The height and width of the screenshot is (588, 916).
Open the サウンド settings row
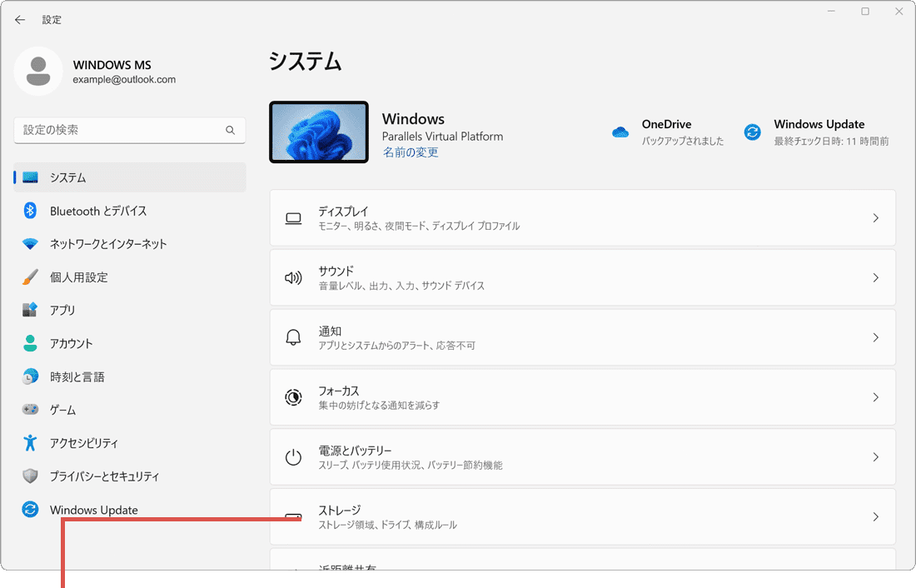(583, 277)
